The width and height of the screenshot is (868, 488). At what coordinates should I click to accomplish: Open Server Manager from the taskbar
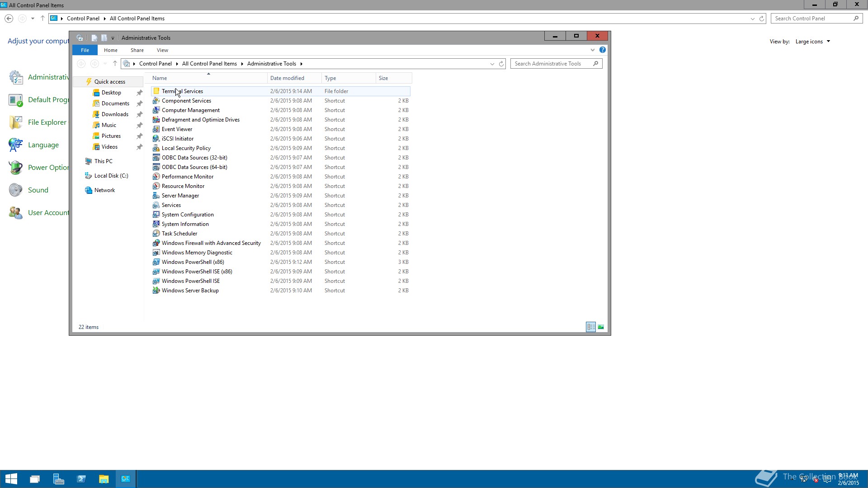click(58, 479)
